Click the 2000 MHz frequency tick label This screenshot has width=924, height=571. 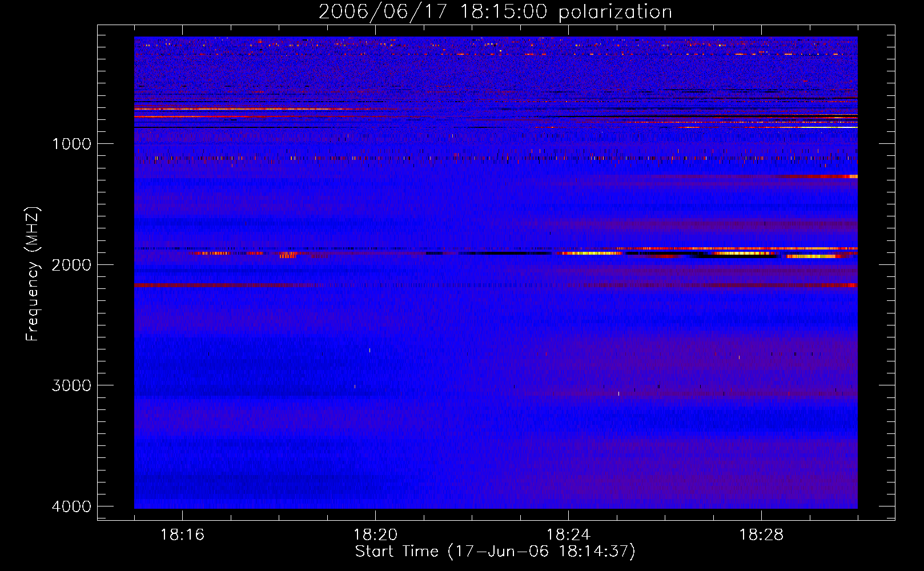click(x=72, y=265)
